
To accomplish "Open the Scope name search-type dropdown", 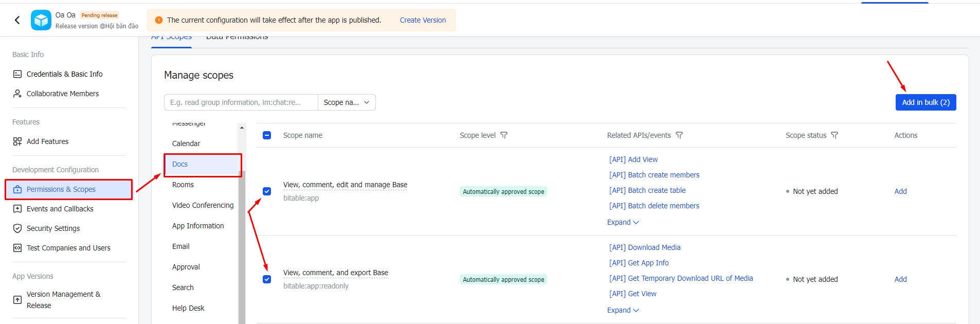I will 347,102.
